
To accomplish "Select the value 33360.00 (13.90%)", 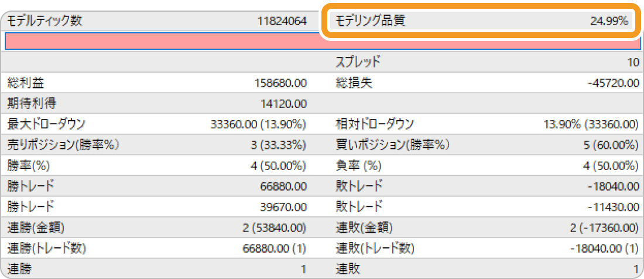I will (258, 124).
